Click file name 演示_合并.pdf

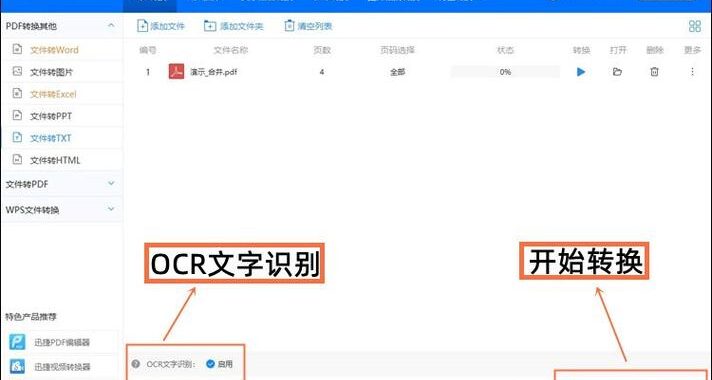[213, 72]
